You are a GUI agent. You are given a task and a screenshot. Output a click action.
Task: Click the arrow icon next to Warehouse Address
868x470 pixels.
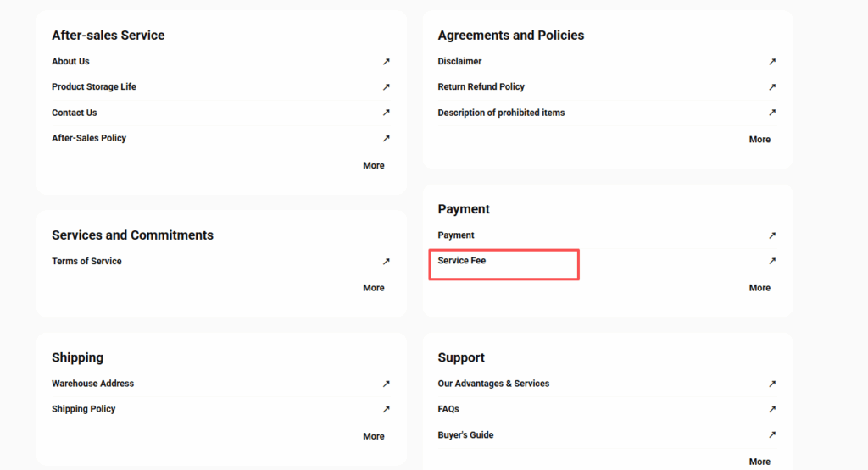point(386,384)
